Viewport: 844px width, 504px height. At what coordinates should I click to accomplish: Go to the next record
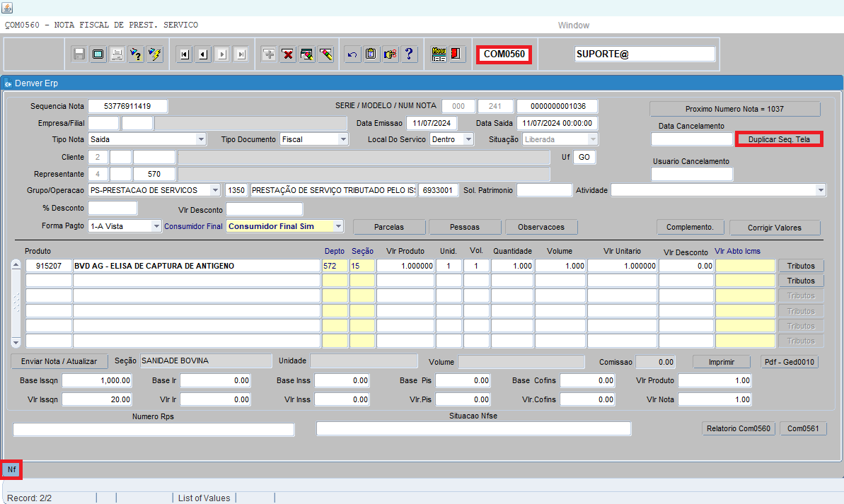click(x=221, y=54)
